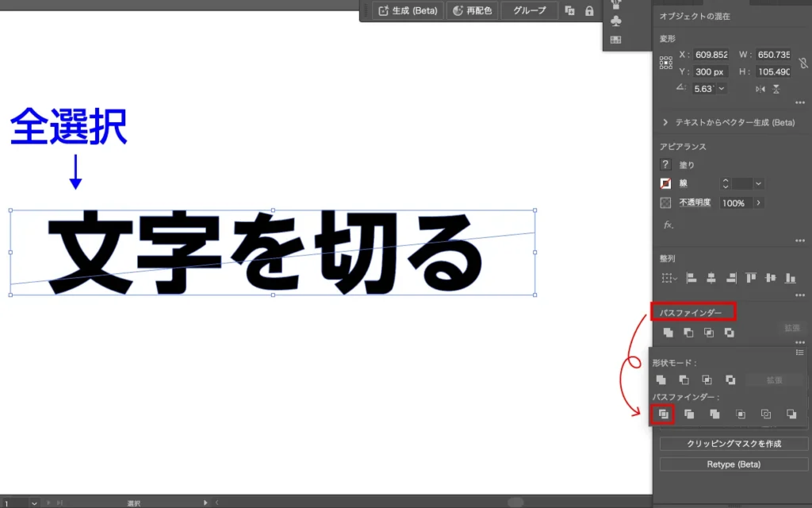
Task: Align objects to horizontal left
Action: click(691, 278)
